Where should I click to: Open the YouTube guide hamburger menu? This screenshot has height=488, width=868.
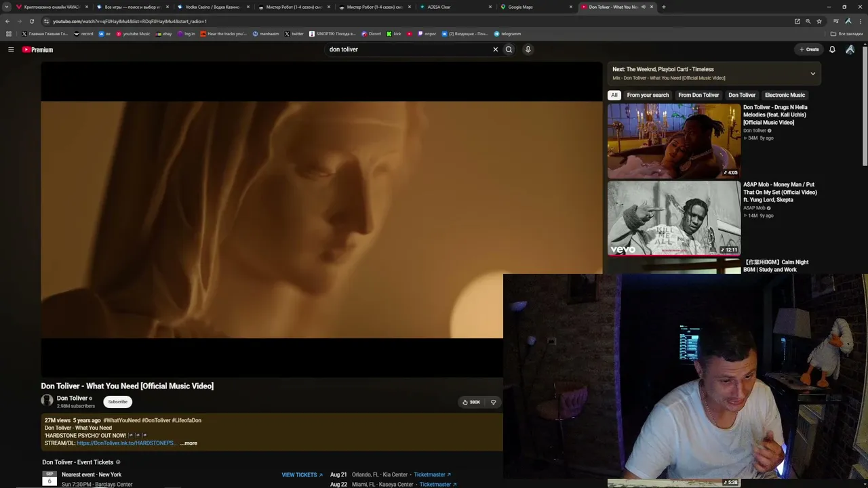[11, 49]
